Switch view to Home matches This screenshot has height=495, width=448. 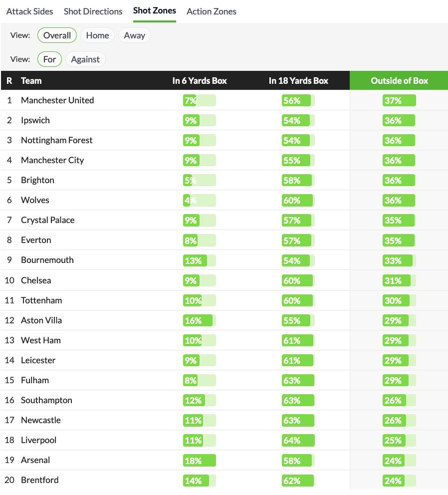coord(97,35)
